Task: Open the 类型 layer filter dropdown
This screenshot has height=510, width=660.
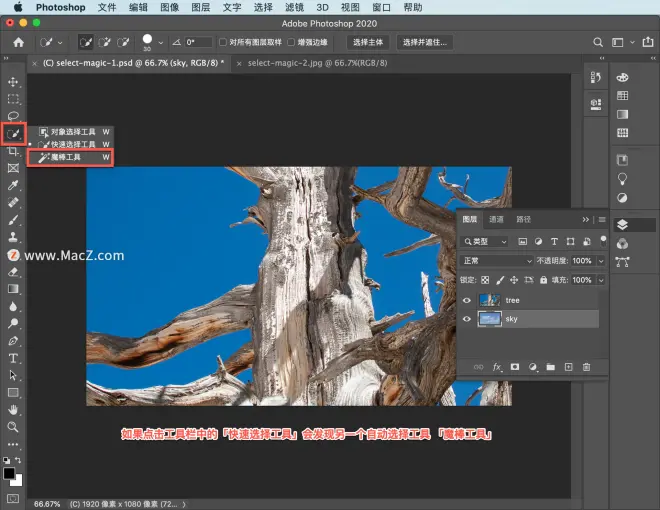Action: (484, 242)
